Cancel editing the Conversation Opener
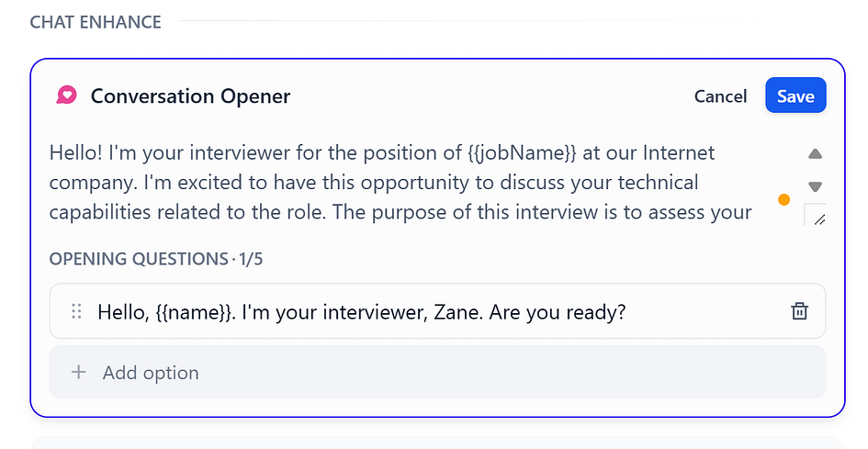Screen dimensions: 868x449 click(x=720, y=95)
